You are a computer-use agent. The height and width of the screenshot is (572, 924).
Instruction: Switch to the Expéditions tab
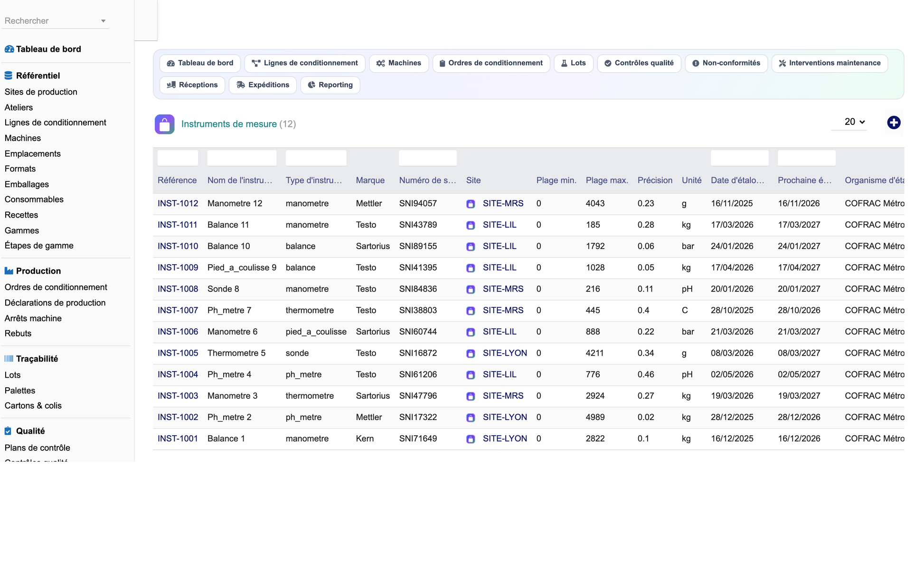[263, 85]
